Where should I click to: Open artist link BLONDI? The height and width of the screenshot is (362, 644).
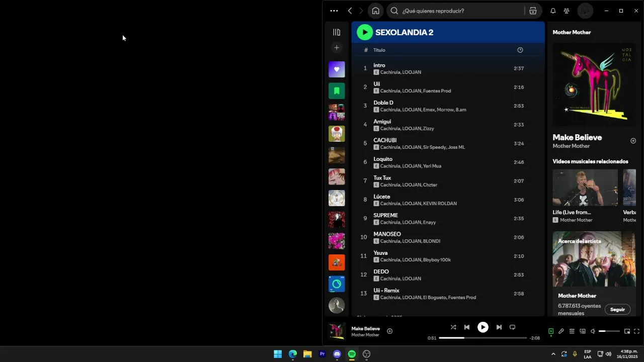432,241
